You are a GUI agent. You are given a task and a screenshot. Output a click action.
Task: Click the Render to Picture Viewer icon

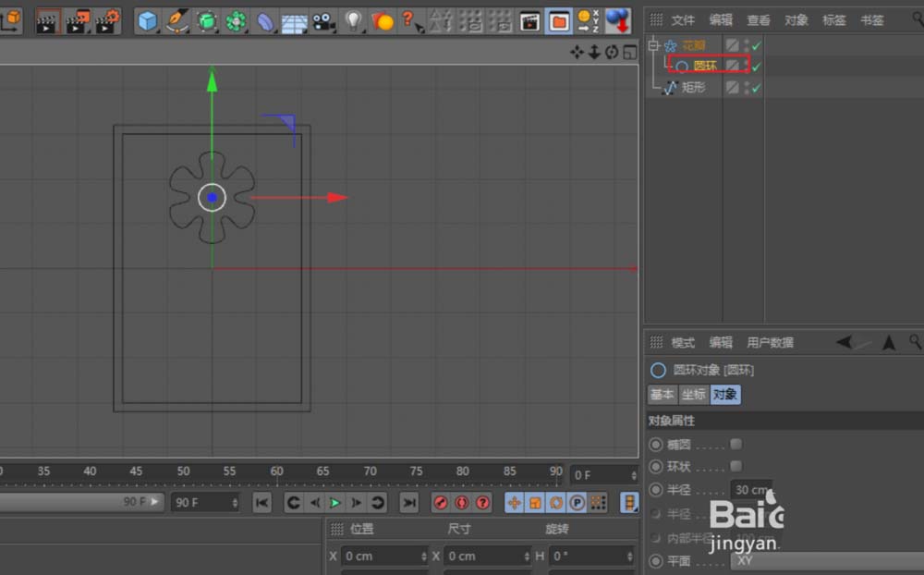(78, 20)
